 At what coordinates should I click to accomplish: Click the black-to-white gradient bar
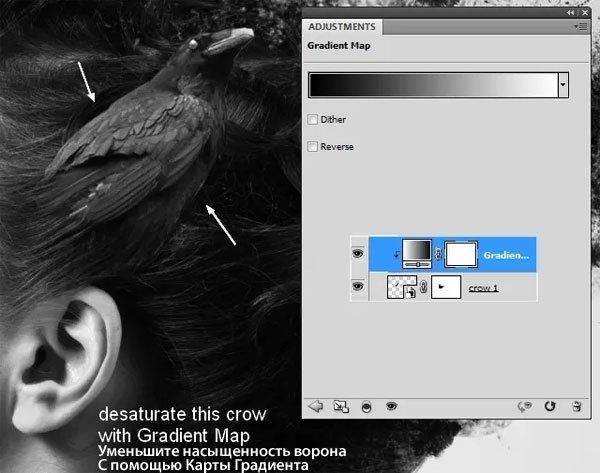(x=433, y=85)
